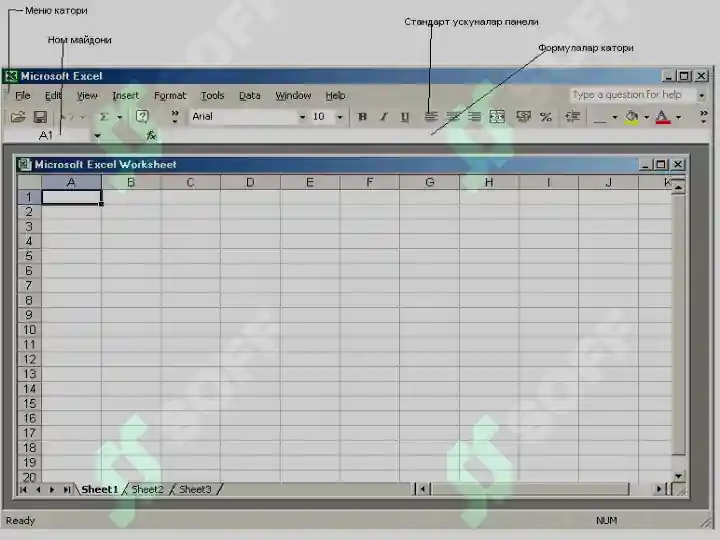This screenshot has width=720, height=540.
Task: Open the Fill Color dropdown arrow
Action: pyautogui.click(x=647, y=118)
